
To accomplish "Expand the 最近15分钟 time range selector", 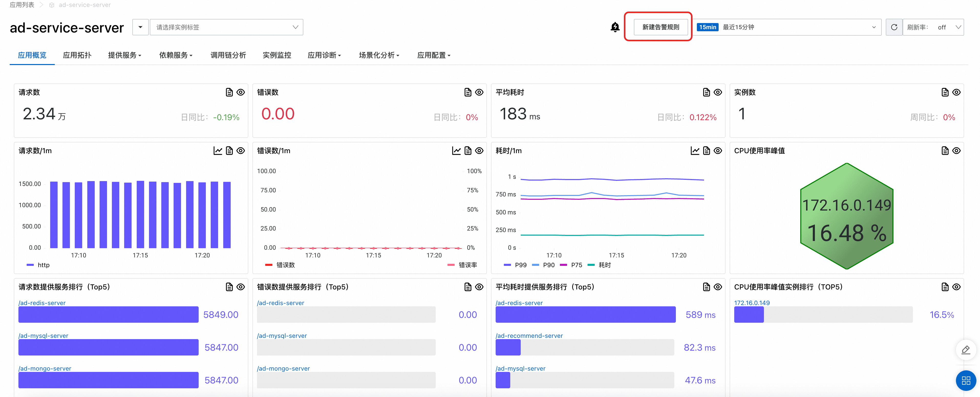I will click(x=787, y=27).
